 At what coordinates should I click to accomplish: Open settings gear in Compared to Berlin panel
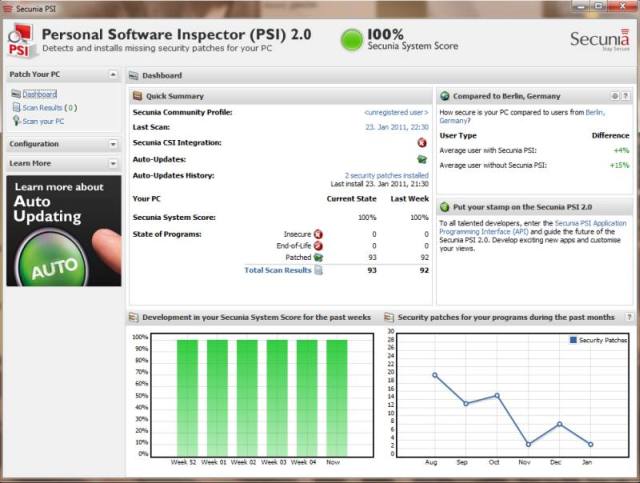pos(615,96)
